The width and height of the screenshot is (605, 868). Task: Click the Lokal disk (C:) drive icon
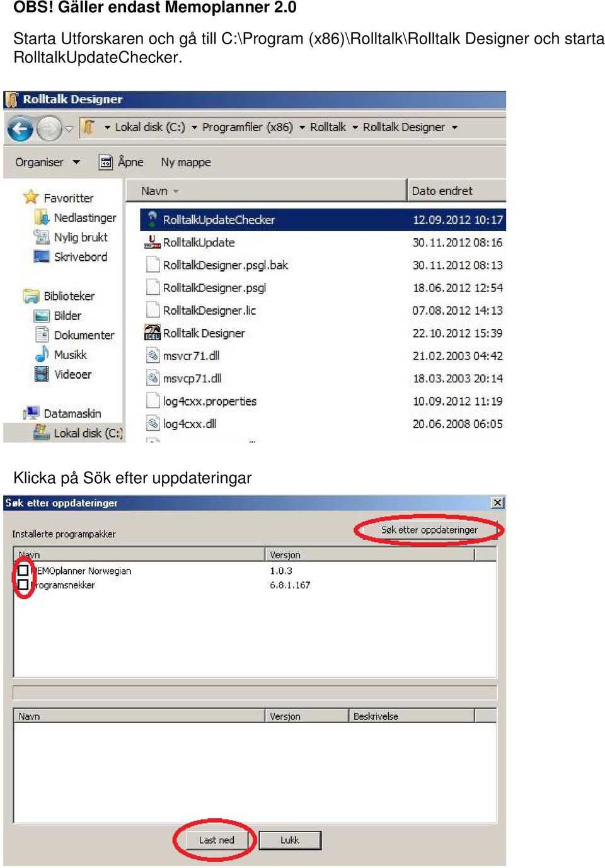pyautogui.click(x=42, y=432)
